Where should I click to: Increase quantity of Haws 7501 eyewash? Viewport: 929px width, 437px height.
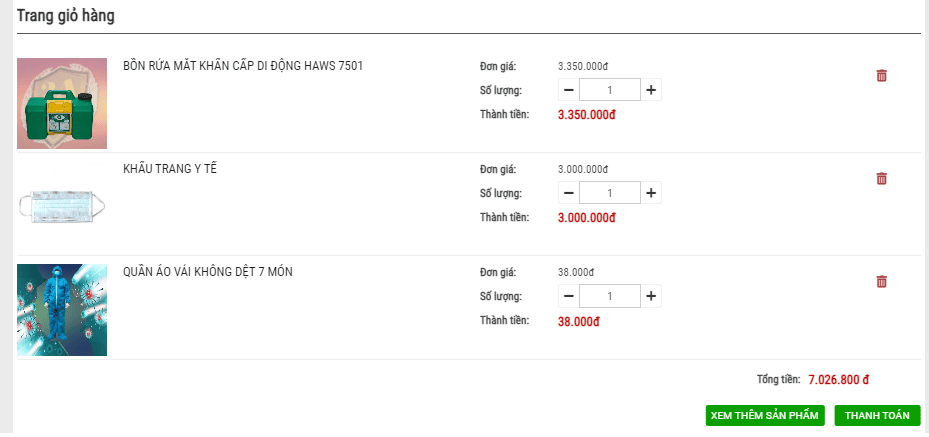click(x=651, y=90)
